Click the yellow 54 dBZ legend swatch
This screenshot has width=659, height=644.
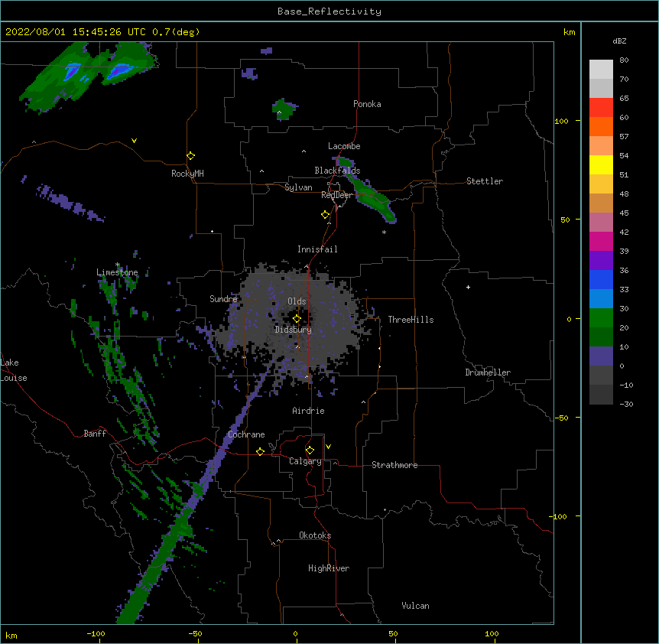(x=601, y=164)
